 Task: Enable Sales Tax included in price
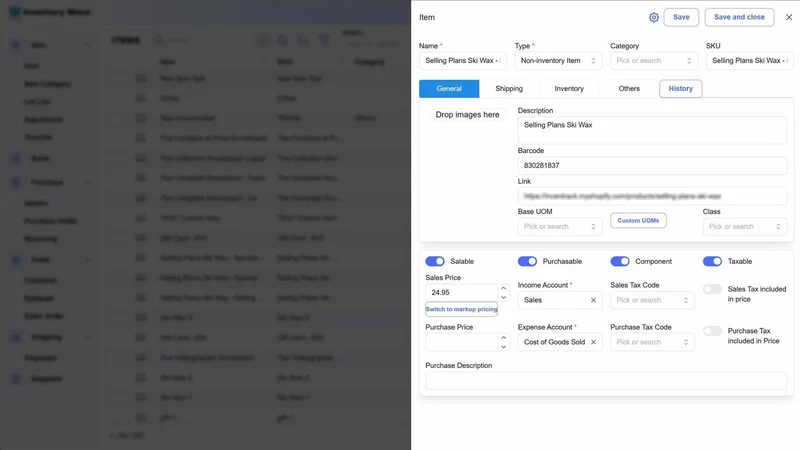click(712, 289)
